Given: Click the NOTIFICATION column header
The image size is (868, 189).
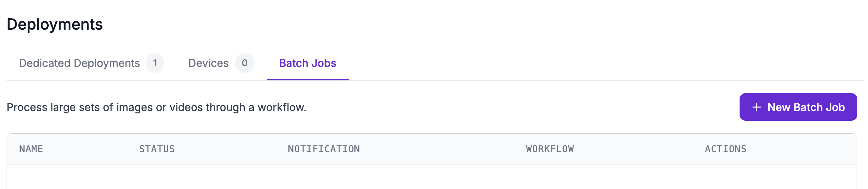Looking at the screenshot, I should tap(324, 149).
